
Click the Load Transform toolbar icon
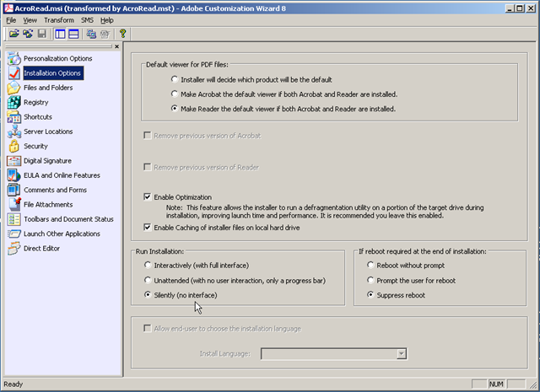(28, 34)
